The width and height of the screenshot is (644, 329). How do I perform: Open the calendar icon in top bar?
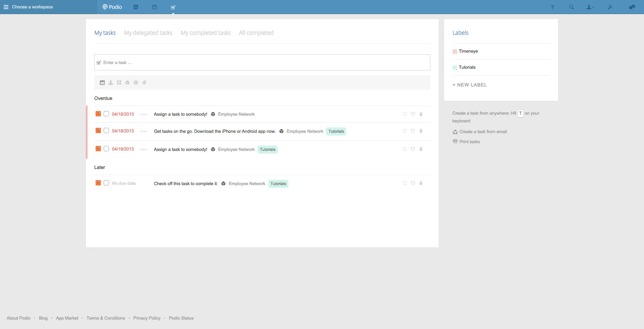pyautogui.click(x=155, y=7)
